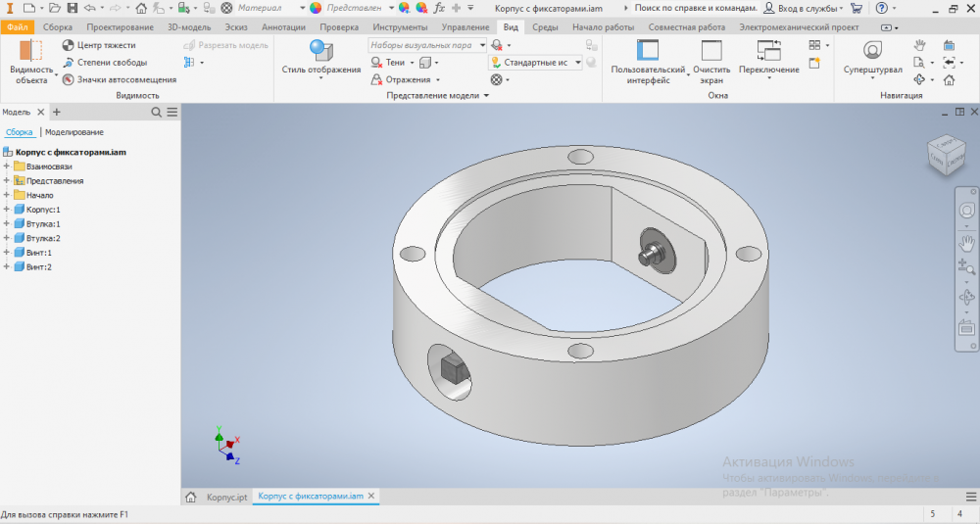Toggle Степени свободы display
Image resolution: width=980 pixels, height=524 pixels.
coord(68,63)
